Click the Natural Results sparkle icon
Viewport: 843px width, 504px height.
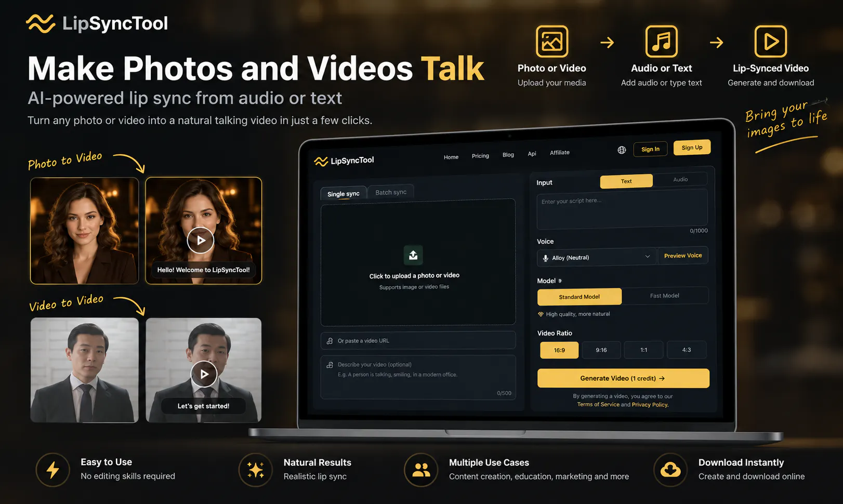point(255,470)
